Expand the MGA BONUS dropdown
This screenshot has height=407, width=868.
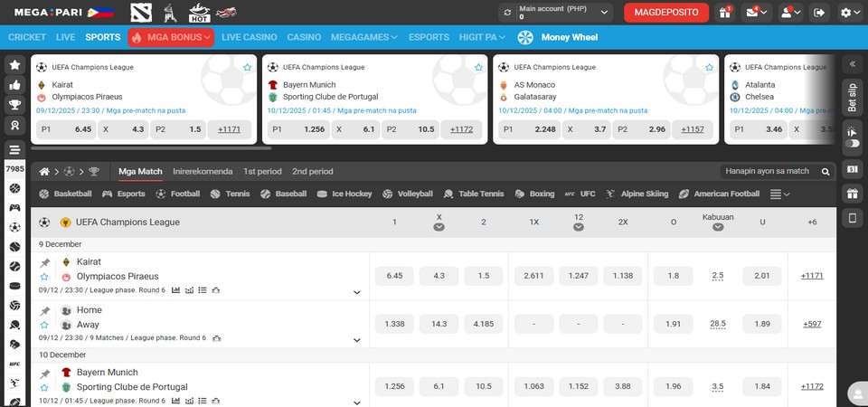point(171,37)
